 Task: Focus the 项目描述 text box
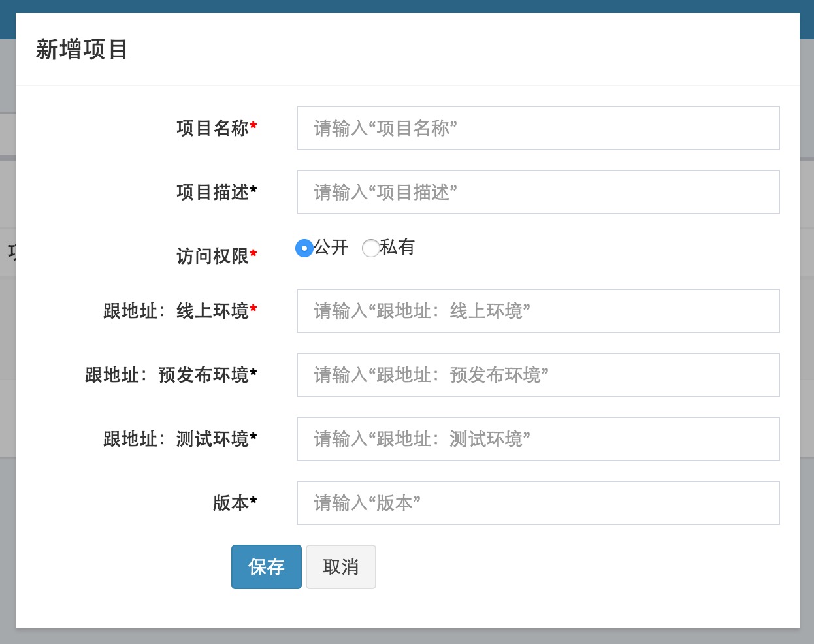(x=538, y=192)
